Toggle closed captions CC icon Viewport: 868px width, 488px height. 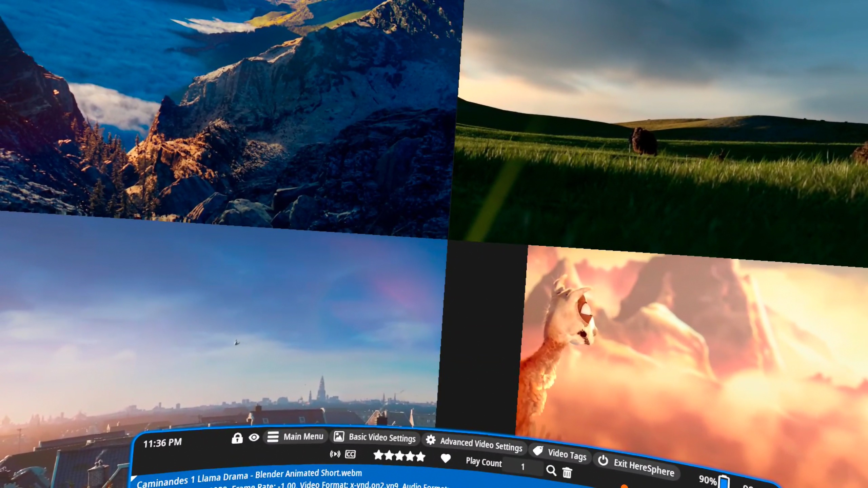click(350, 454)
